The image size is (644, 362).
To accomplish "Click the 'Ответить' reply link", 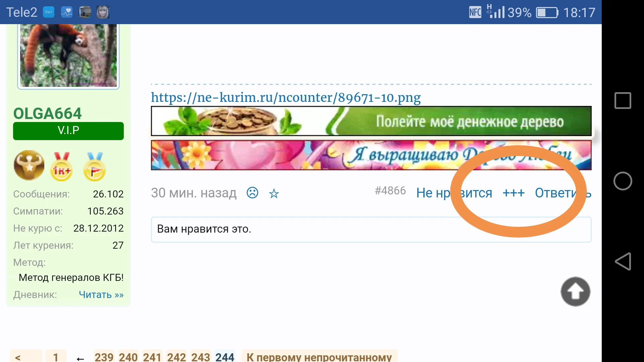I will click(x=563, y=193).
